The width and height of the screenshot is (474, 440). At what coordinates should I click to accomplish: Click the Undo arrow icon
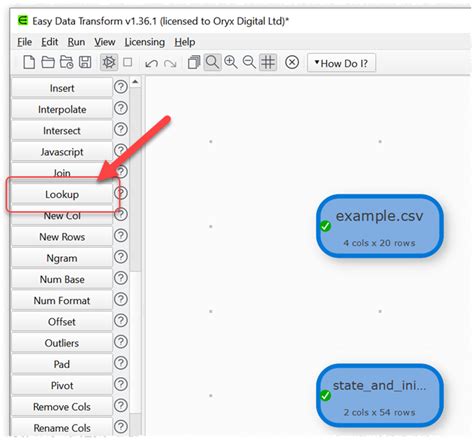coord(152,63)
